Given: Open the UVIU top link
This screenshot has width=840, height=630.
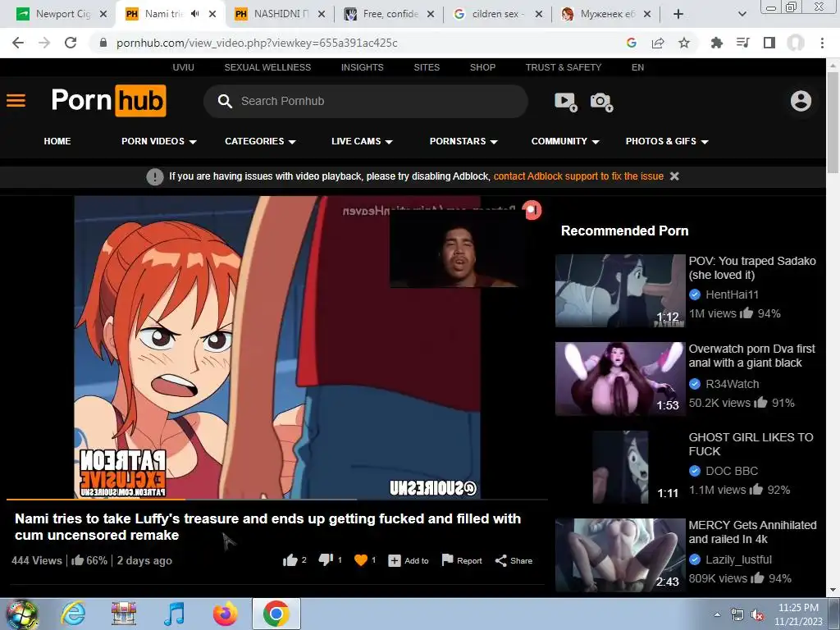Looking at the screenshot, I should (183, 67).
